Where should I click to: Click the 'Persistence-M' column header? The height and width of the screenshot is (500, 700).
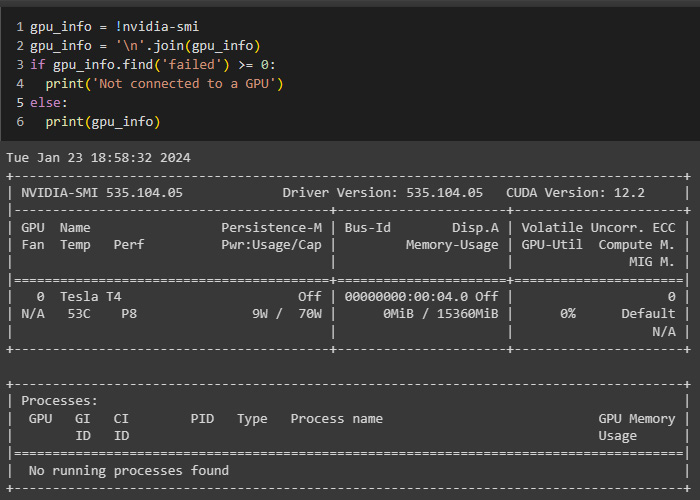271,228
